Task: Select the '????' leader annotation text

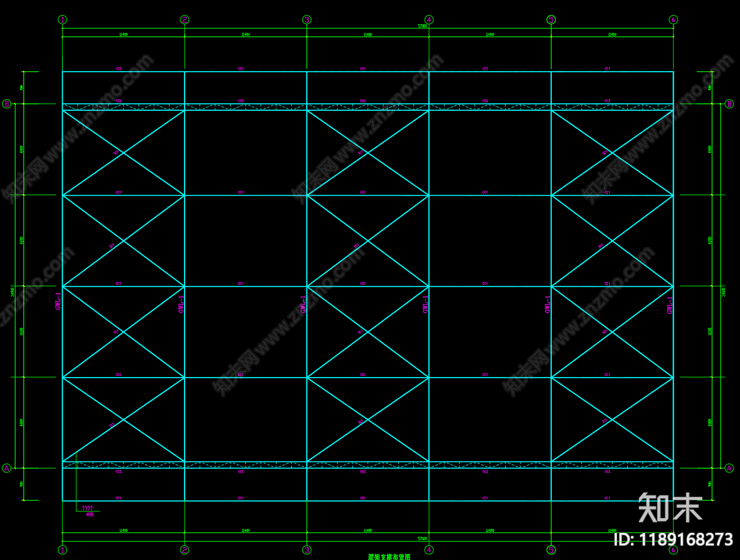Action: [88, 508]
